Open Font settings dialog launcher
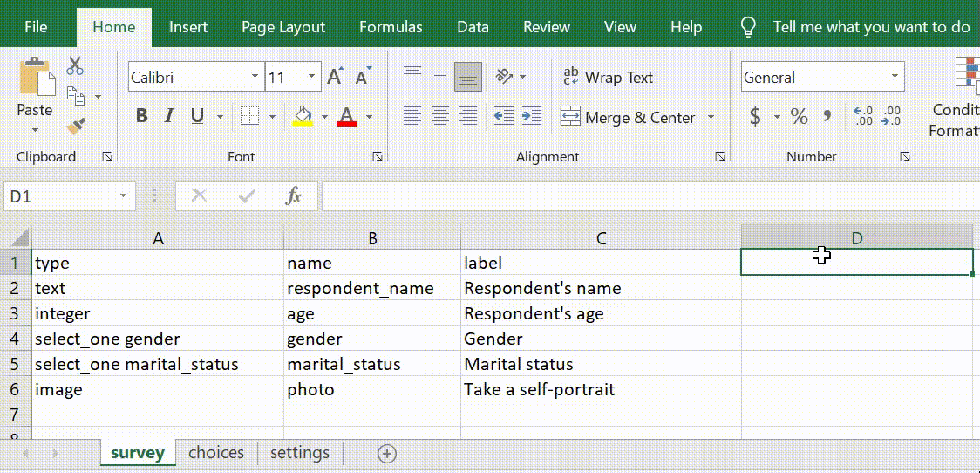This screenshot has width=980, height=473. click(378, 156)
